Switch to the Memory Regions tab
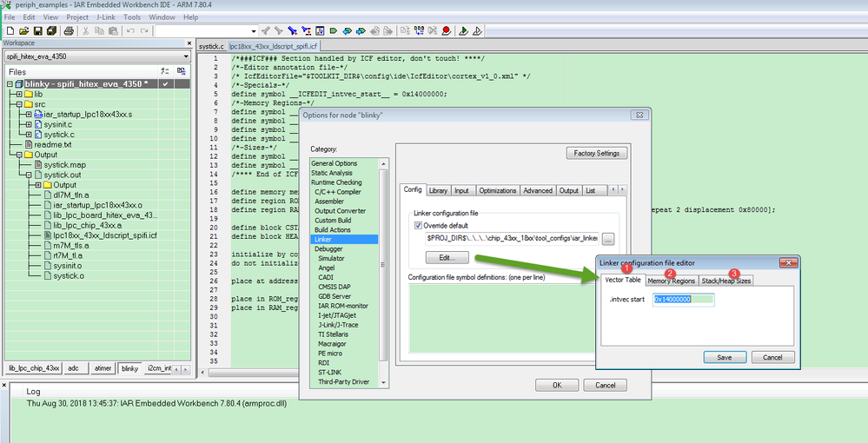Viewport: 868px width, 443px height. click(x=671, y=281)
